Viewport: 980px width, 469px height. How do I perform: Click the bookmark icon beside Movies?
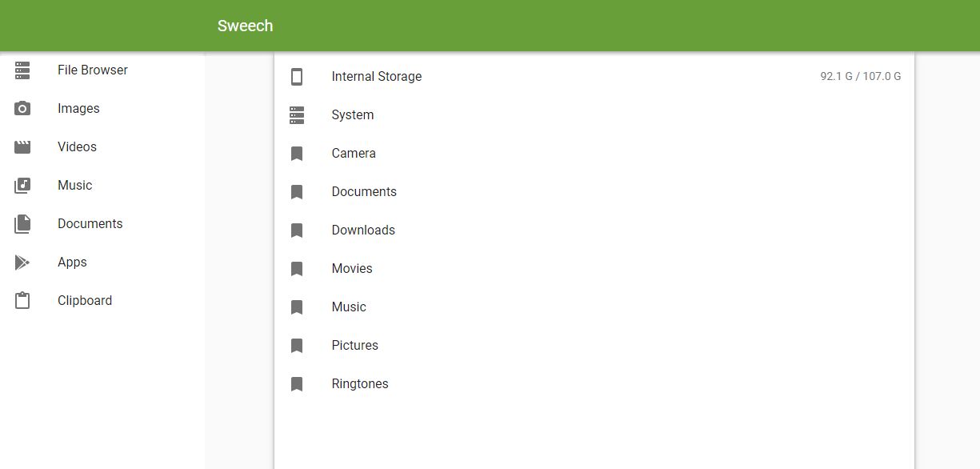click(x=297, y=269)
